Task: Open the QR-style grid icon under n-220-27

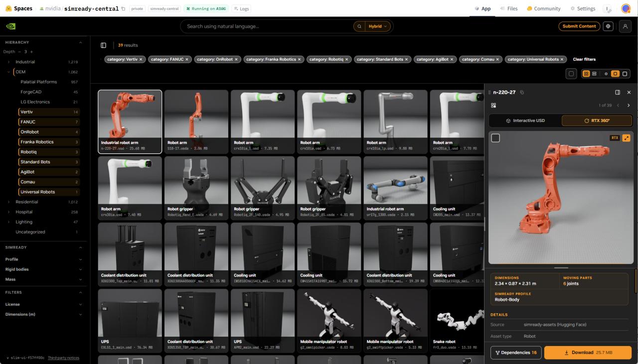Action: coord(493,106)
